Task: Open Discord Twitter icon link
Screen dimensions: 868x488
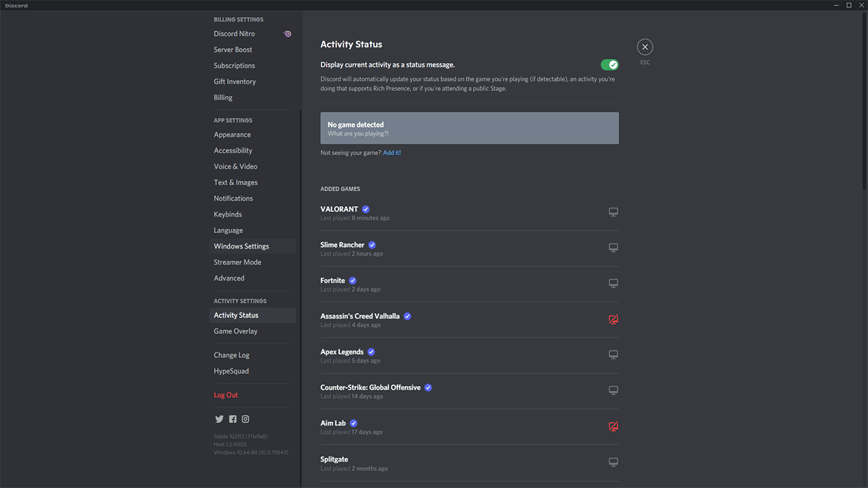Action: point(219,419)
